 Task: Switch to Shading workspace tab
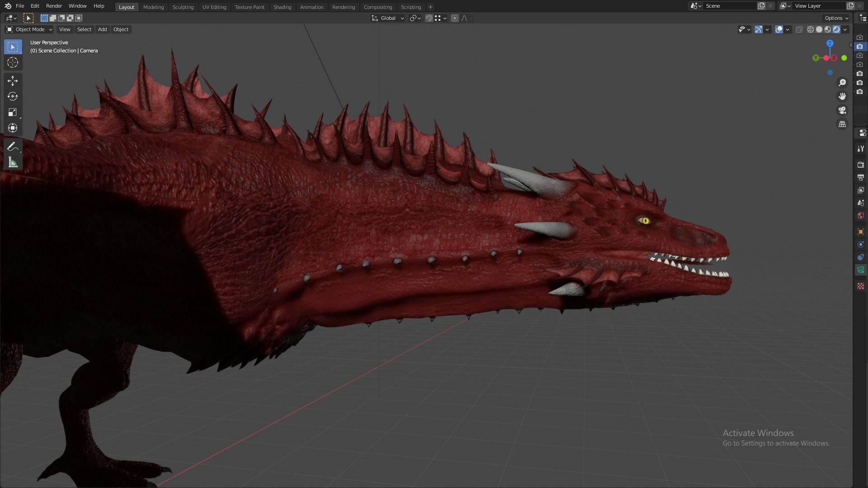click(x=282, y=7)
